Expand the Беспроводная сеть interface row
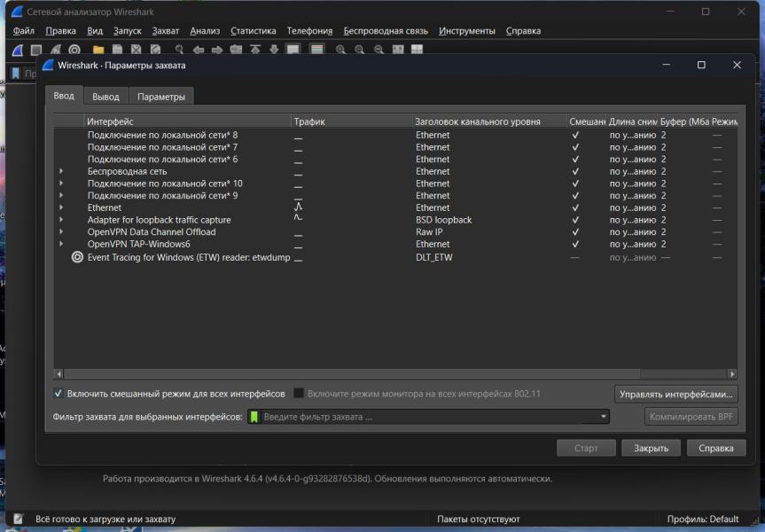Image resolution: width=765 pixels, height=532 pixels. 61,171
